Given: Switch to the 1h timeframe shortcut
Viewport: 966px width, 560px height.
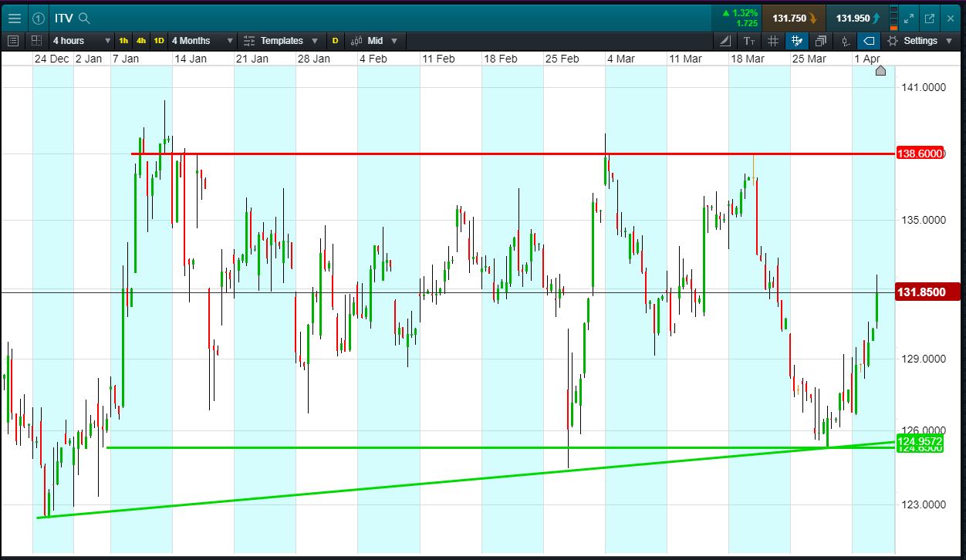Looking at the screenshot, I should coord(124,40).
